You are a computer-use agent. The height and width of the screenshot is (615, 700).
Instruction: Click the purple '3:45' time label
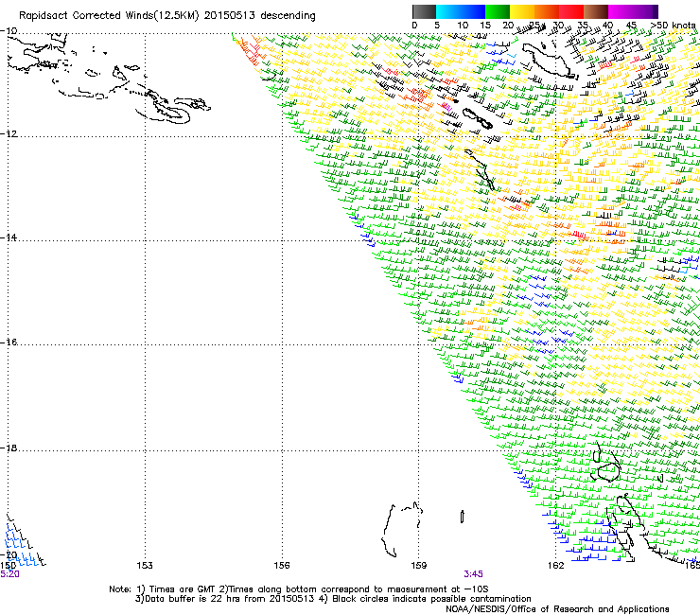[x=473, y=574]
